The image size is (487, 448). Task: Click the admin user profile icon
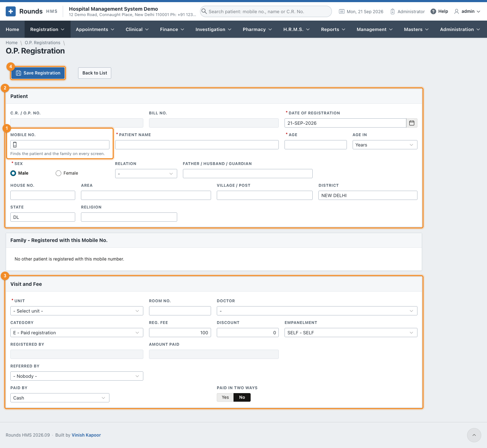pos(456,11)
